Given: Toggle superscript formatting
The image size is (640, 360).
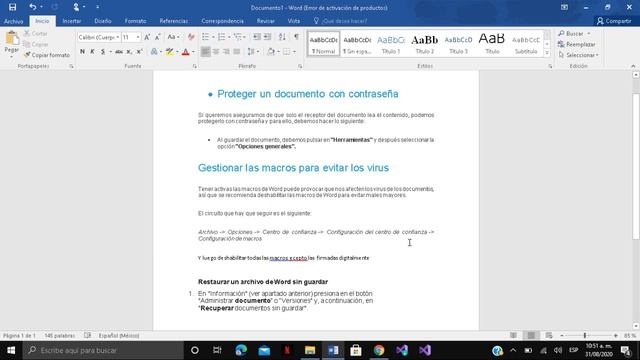Looking at the screenshot, I should (x=140, y=51).
